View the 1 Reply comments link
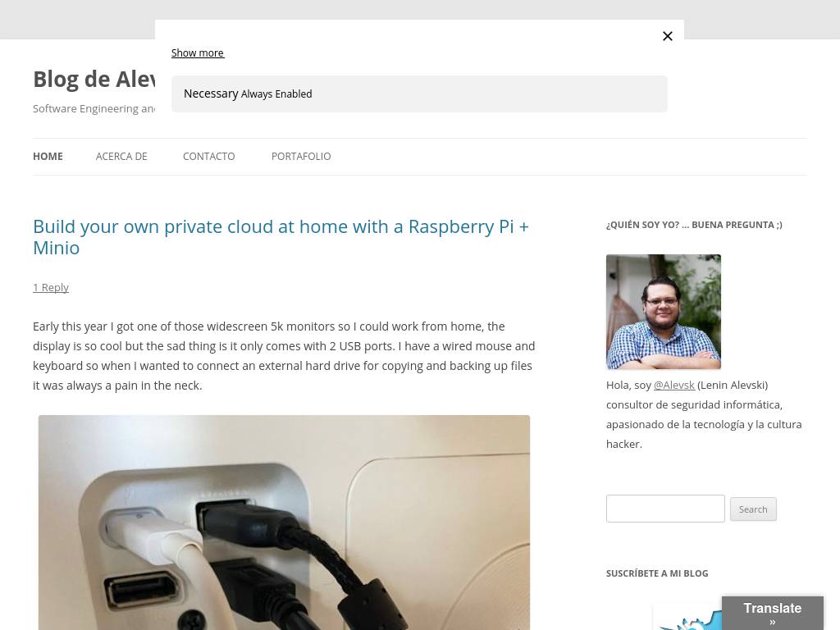The image size is (840, 630). tap(51, 288)
